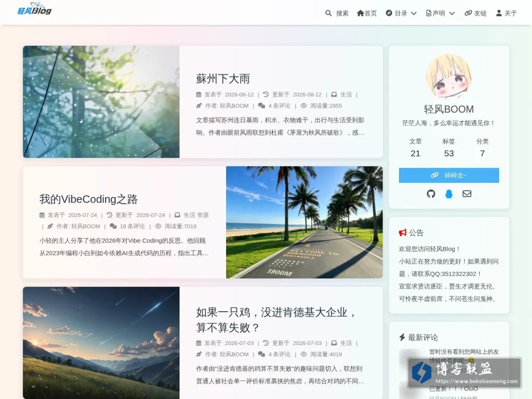Click author pen icon on VibeCoding post
The image size is (532, 399).
pyautogui.click(x=50, y=226)
